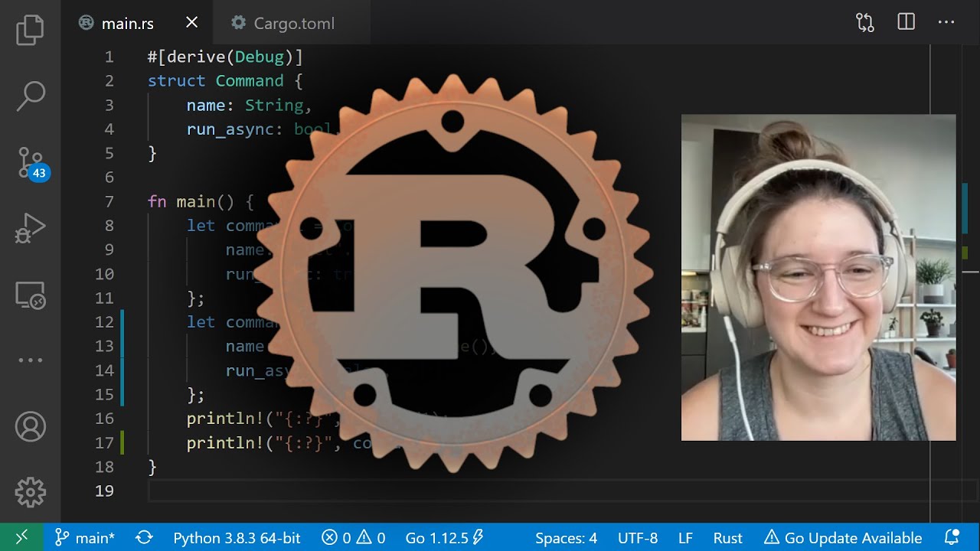Open the Remote Explorer view
Screen dimensions: 980x551
tap(31, 295)
